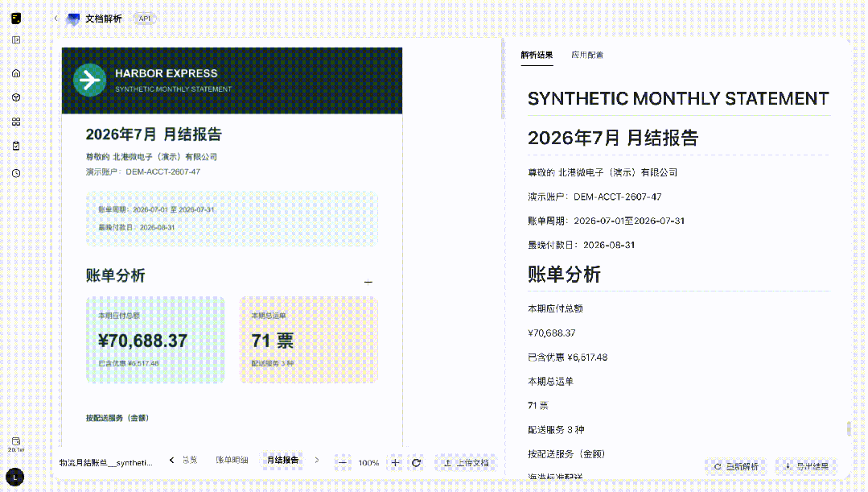Screen dimensions: 868x492
Task: Open the apps grid icon in the sidebar
Action: pyautogui.click(x=16, y=122)
